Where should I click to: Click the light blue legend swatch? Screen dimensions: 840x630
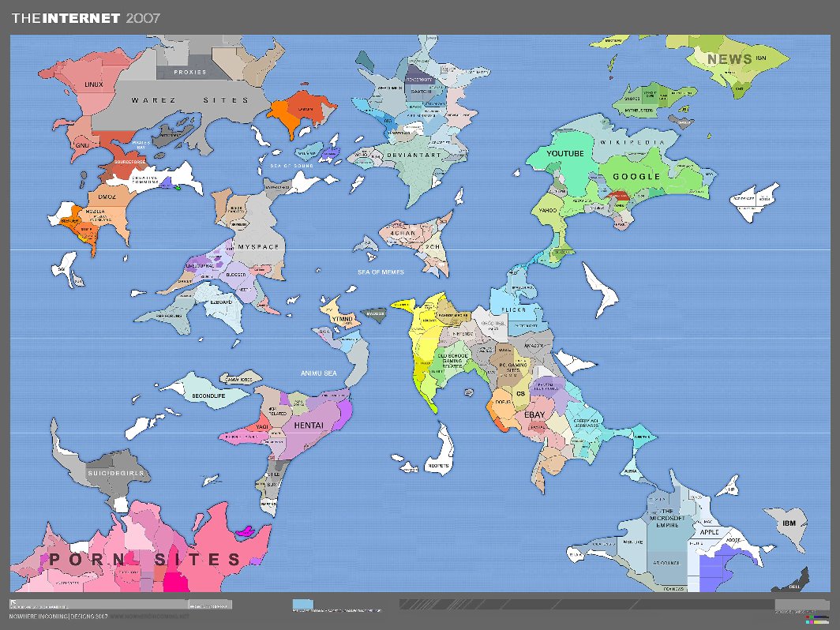tap(302, 604)
